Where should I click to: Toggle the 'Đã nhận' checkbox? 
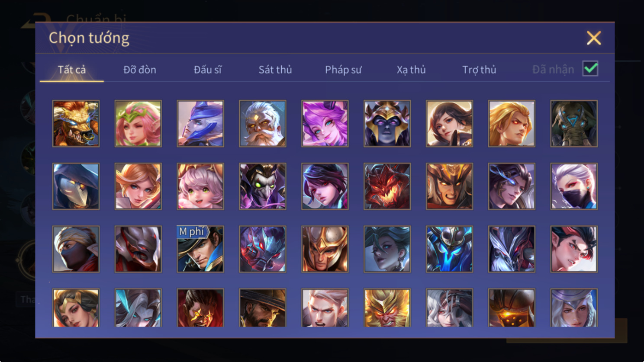pyautogui.click(x=590, y=69)
